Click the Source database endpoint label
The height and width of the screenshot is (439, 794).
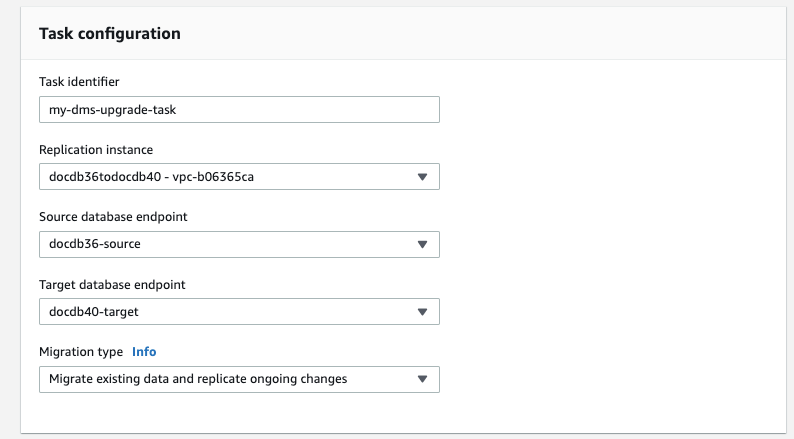(114, 217)
